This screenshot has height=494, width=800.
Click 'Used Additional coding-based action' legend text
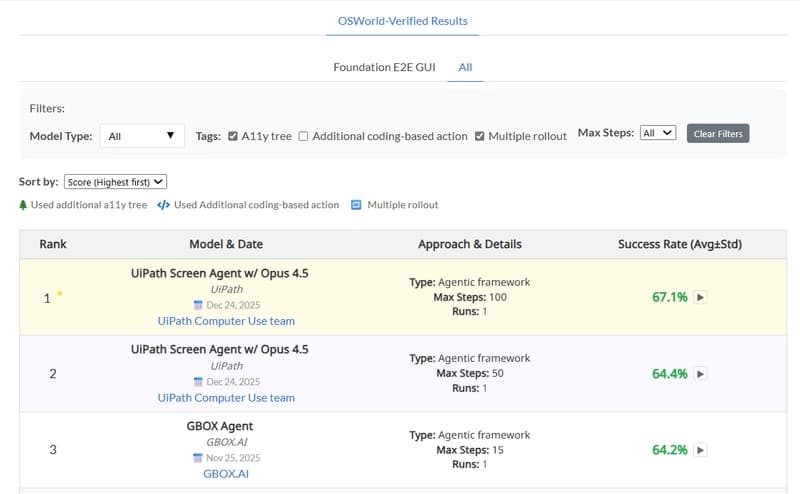(257, 205)
